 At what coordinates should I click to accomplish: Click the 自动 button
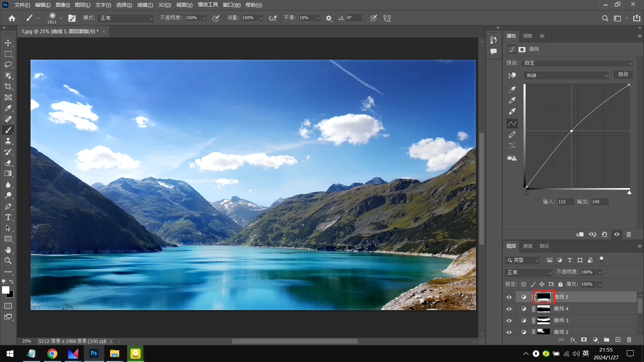[623, 74]
